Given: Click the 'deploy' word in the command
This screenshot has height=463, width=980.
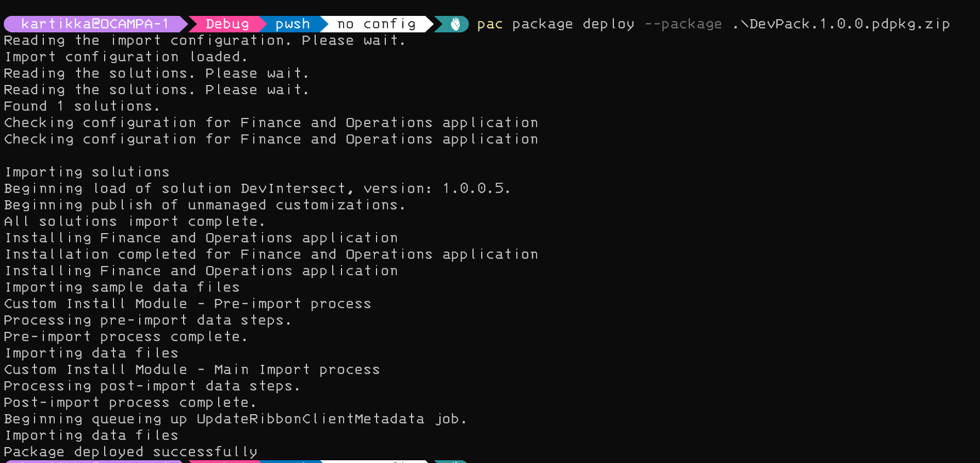Looking at the screenshot, I should tap(608, 24).
